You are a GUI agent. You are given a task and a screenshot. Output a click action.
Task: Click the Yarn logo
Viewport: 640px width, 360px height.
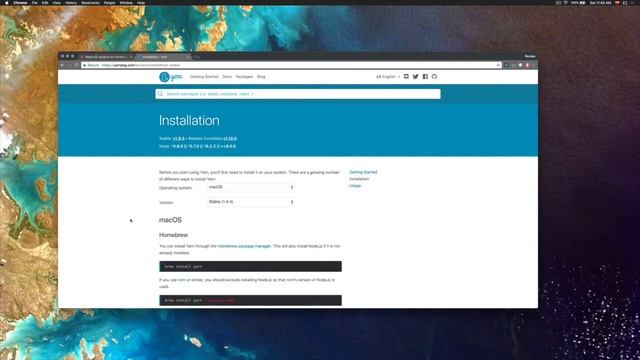(x=171, y=77)
